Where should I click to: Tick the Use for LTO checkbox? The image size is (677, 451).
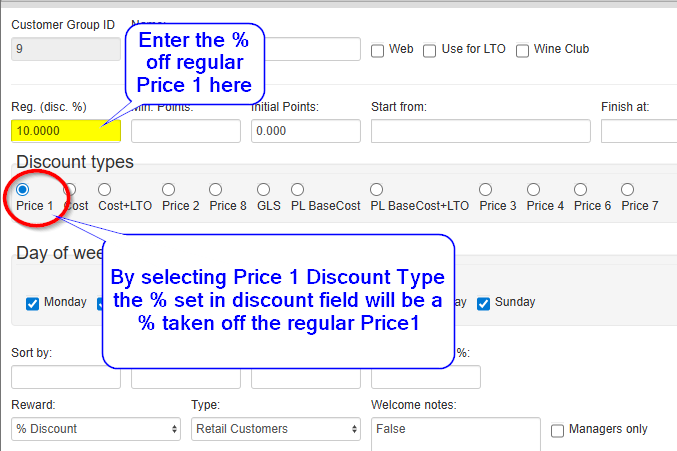click(x=429, y=50)
